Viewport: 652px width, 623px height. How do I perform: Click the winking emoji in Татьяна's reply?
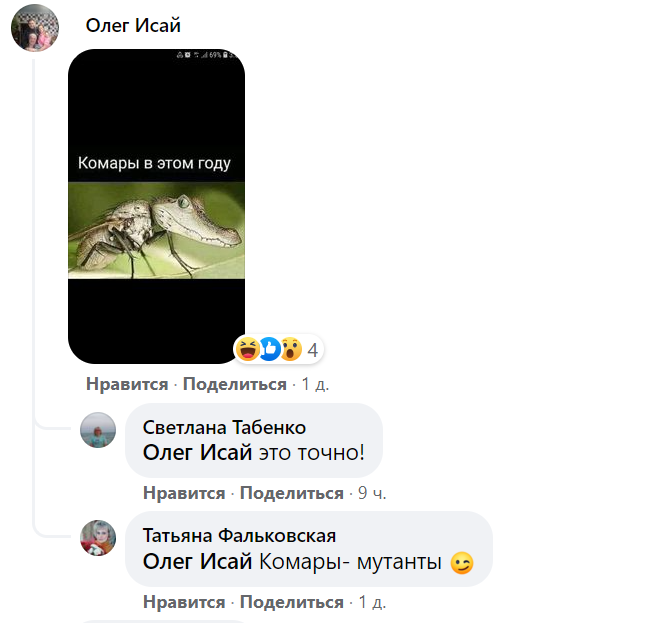(462, 563)
